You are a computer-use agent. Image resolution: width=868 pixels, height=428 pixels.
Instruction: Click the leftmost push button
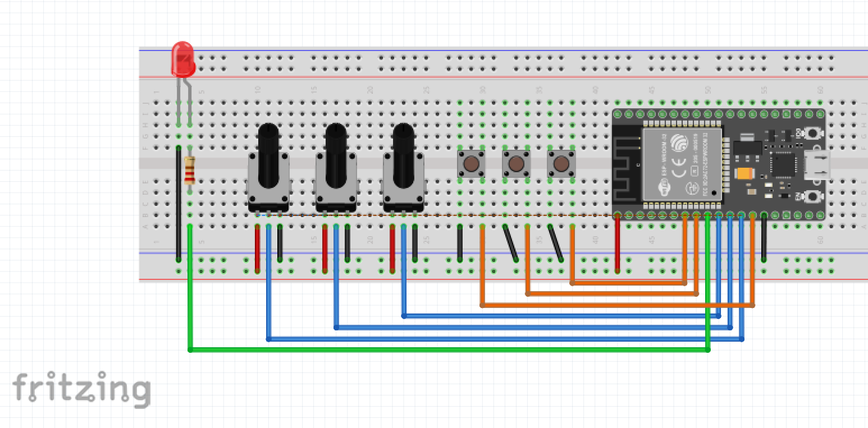tap(471, 164)
